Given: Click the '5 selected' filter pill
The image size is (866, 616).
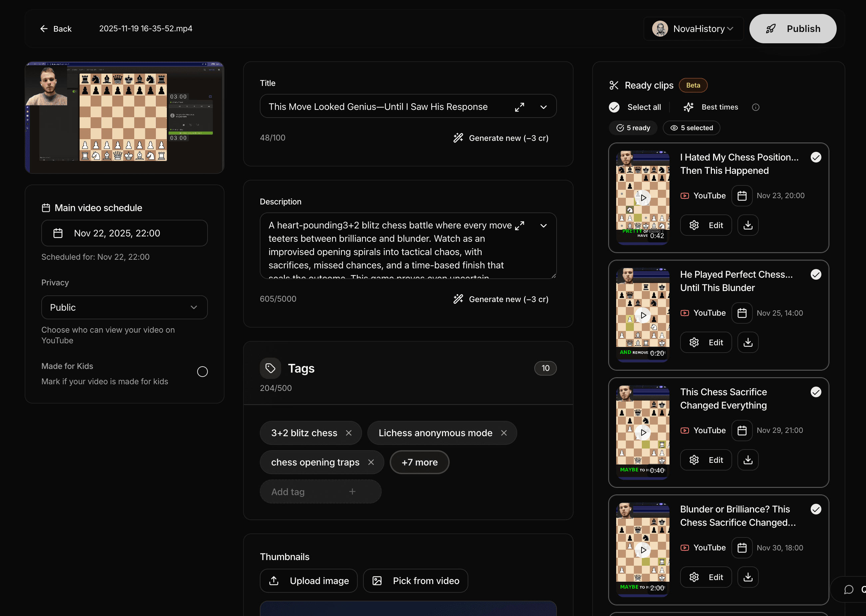Looking at the screenshot, I should 691,128.
